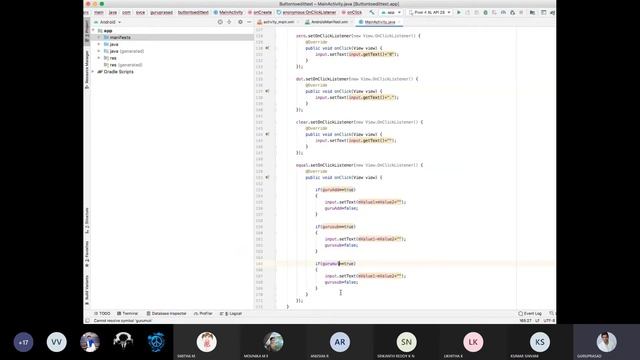This screenshot has height=360, width=640.
Task: Click the VV participant avatar
Action: point(56,342)
